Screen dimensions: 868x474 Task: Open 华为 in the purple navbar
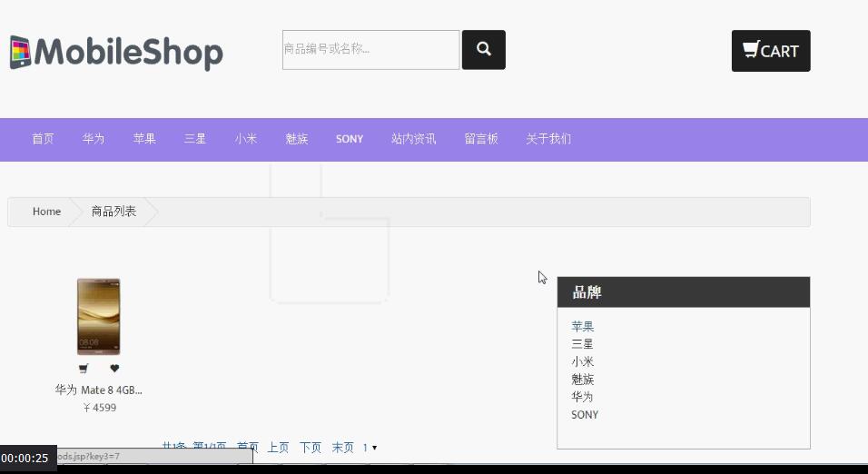point(93,139)
